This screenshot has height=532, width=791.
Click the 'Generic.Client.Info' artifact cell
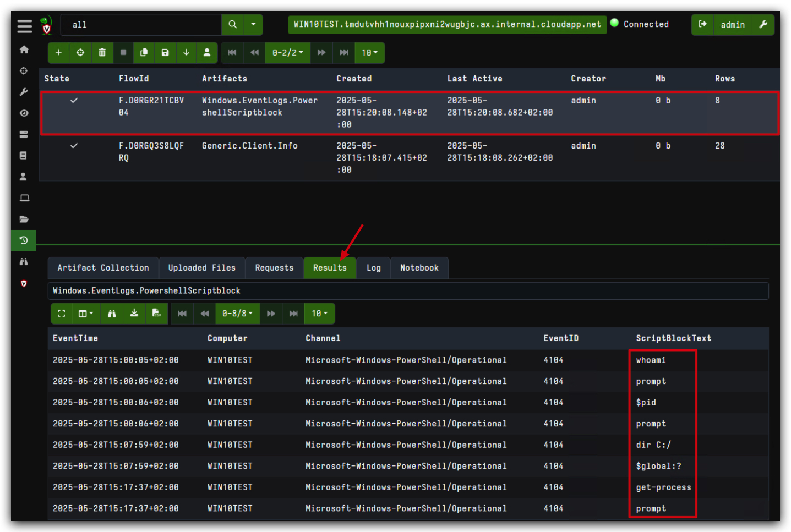click(250, 146)
